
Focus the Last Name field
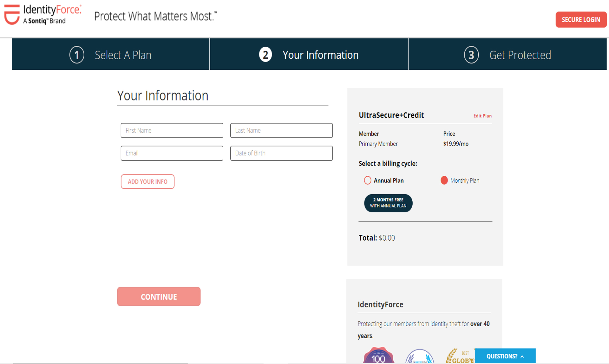(281, 130)
